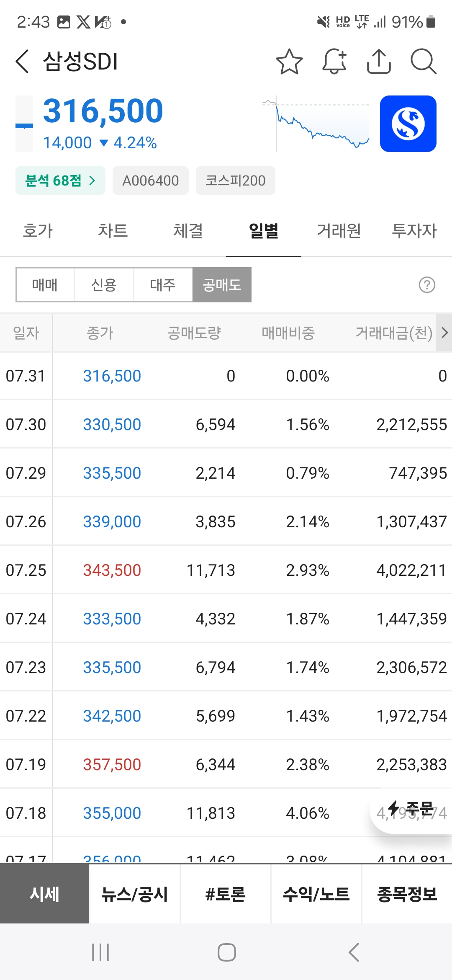Switch to the 투자자 tab
This screenshot has height=980, width=452.
[x=414, y=231]
